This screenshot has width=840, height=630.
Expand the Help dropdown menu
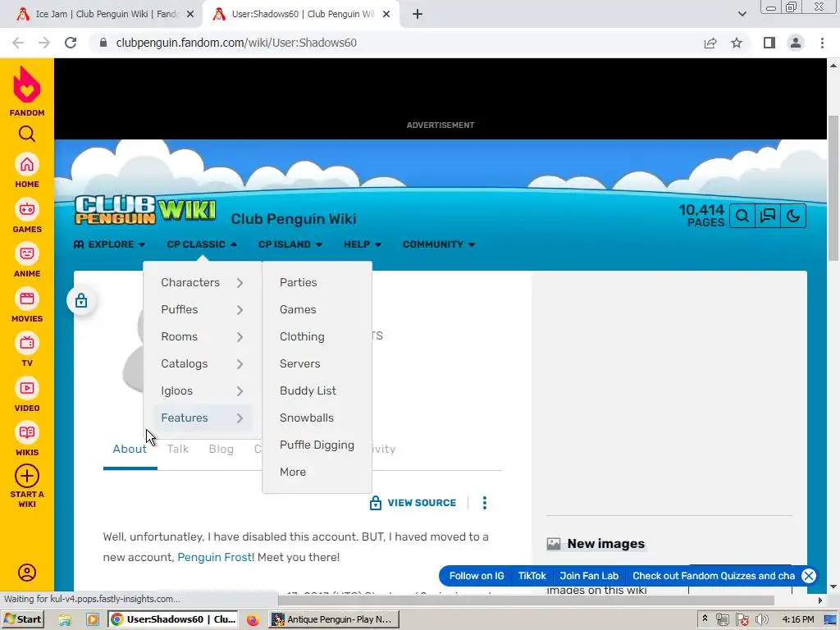pyautogui.click(x=362, y=244)
